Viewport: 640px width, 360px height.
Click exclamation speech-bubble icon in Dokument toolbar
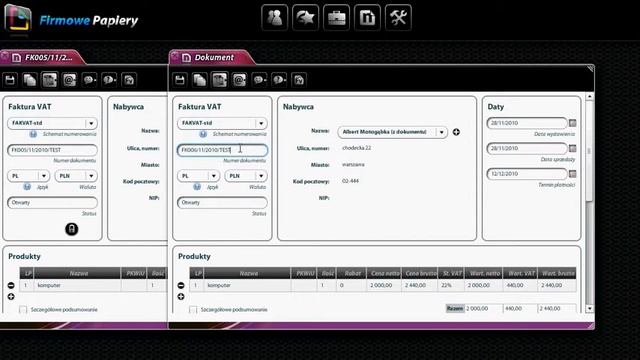[279, 80]
